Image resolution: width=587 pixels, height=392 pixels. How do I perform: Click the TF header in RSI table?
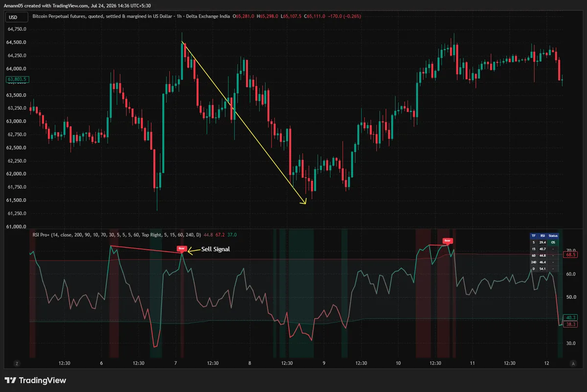pos(534,236)
